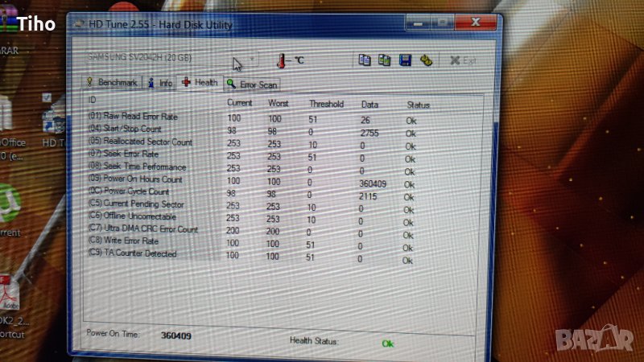Open the Error Scan tab
Viewport: 644px width, 362px height.
[253, 84]
